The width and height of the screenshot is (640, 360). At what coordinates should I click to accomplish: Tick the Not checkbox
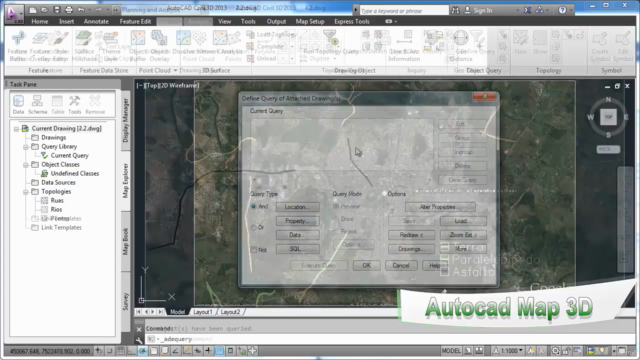[x=253, y=249]
